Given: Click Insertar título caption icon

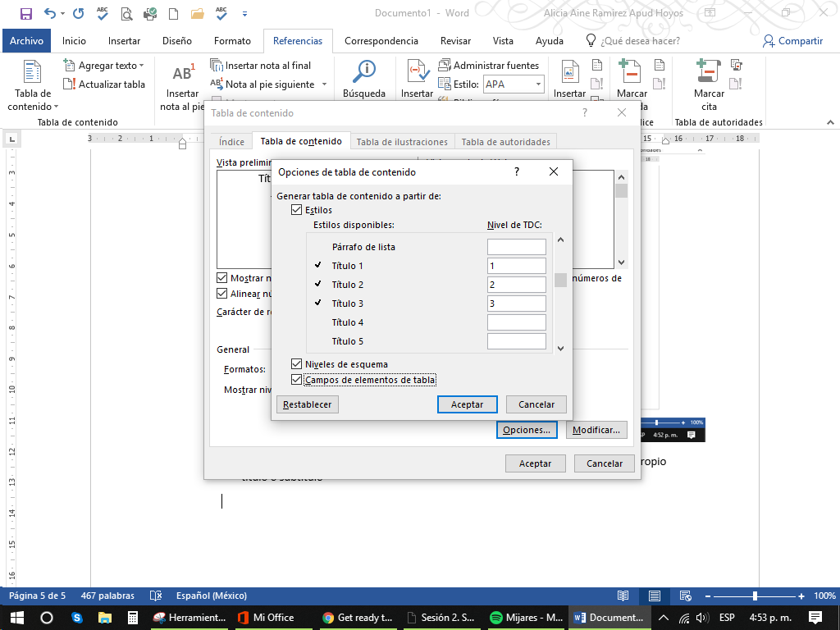Looking at the screenshot, I should (569, 71).
